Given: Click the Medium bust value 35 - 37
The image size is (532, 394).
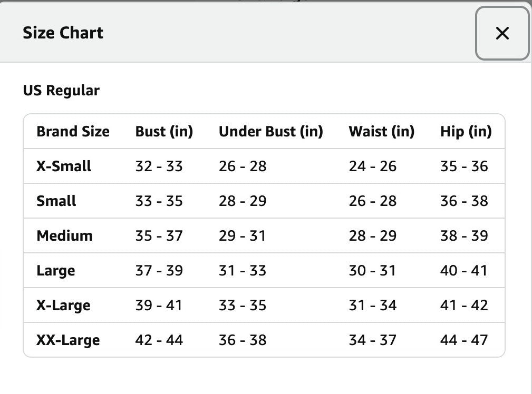Looking at the screenshot, I should (159, 236).
